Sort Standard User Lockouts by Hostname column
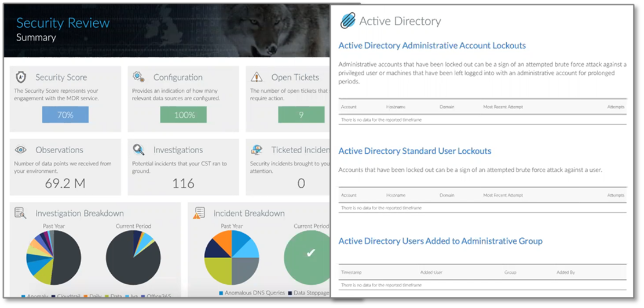The width and height of the screenshot is (644, 308). tap(396, 195)
